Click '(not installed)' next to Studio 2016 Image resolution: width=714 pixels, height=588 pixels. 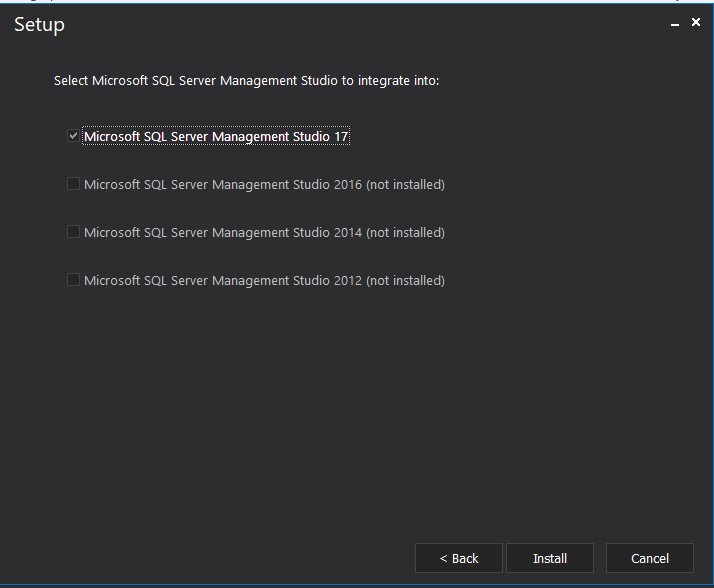click(x=405, y=185)
